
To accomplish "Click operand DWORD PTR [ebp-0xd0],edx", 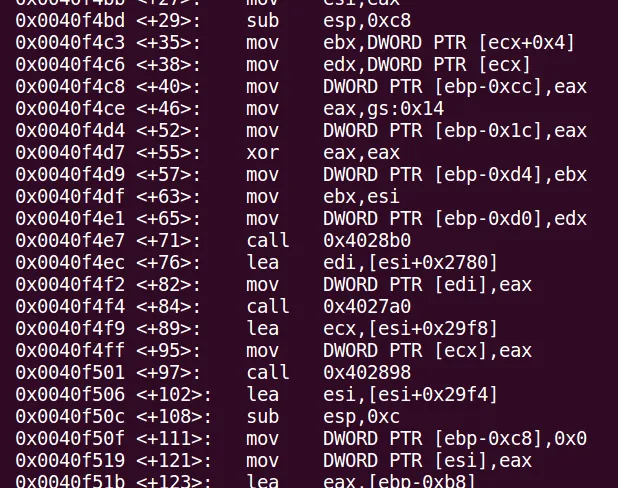I will click(x=455, y=219).
